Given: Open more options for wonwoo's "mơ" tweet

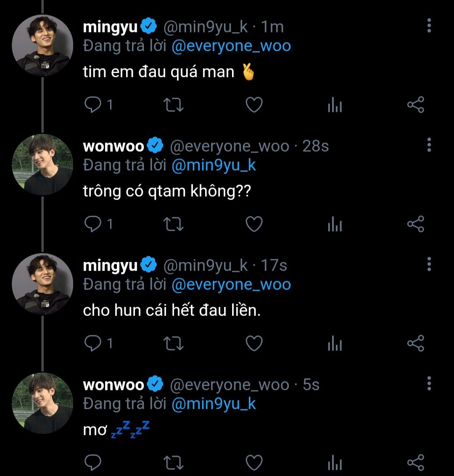Looking at the screenshot, I should [429, 384].
